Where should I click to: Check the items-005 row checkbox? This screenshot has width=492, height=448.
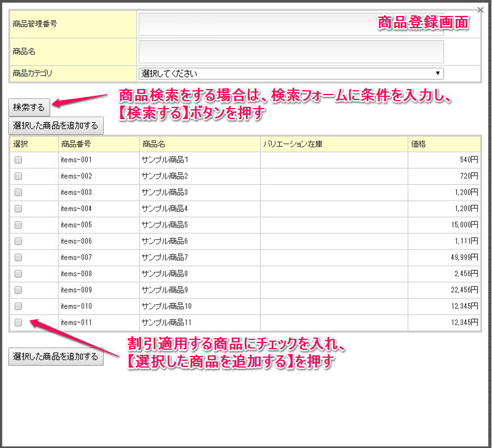pyautogui.click(x=18, y=225)
